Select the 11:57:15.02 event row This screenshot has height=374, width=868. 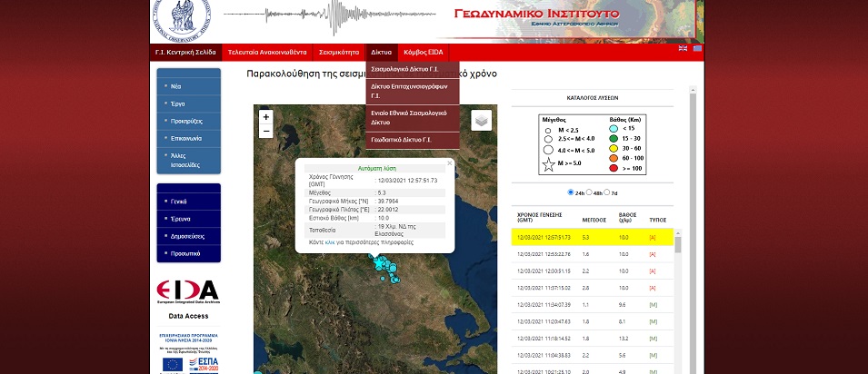click(x=593, y=288)
